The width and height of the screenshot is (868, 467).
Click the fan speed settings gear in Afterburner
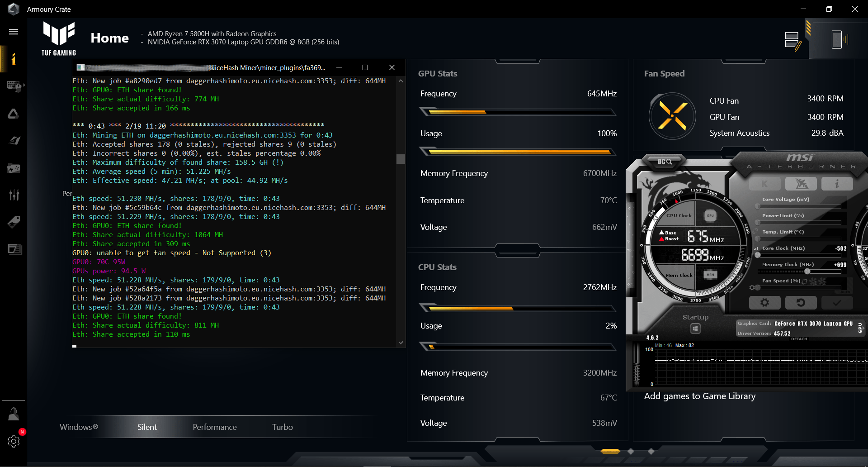(x=752, y=288)
